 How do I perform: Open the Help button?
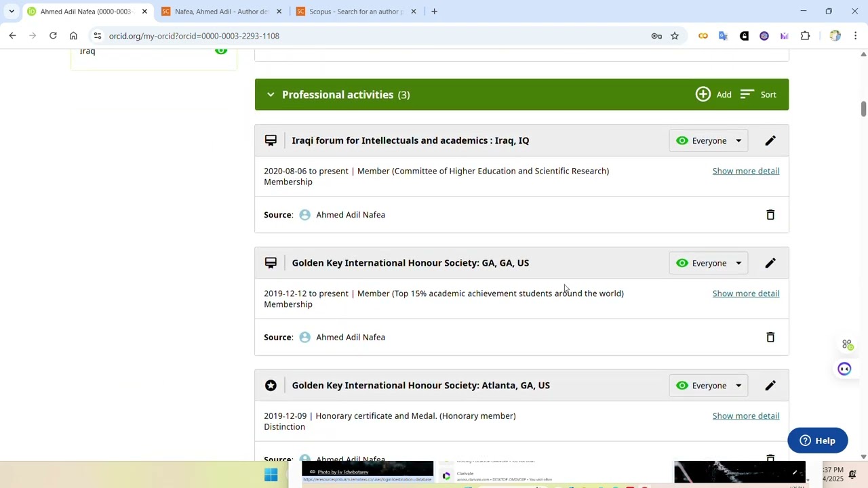tap(818, 441)
